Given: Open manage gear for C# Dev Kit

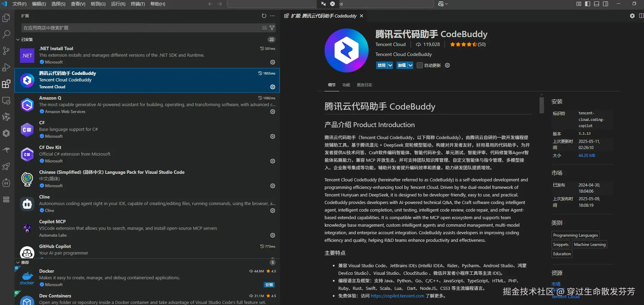Looking at the screenshot, I should 273,161.
